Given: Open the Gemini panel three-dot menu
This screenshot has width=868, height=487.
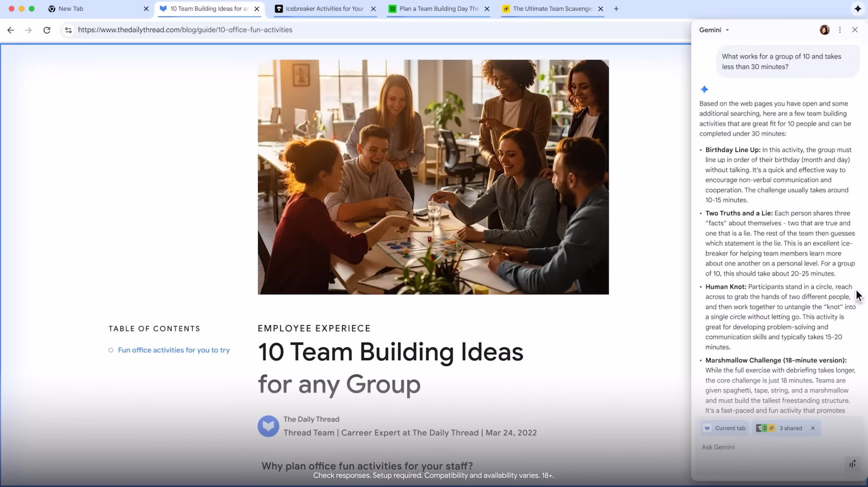Looking at the screenshot, I should point(840,30).
